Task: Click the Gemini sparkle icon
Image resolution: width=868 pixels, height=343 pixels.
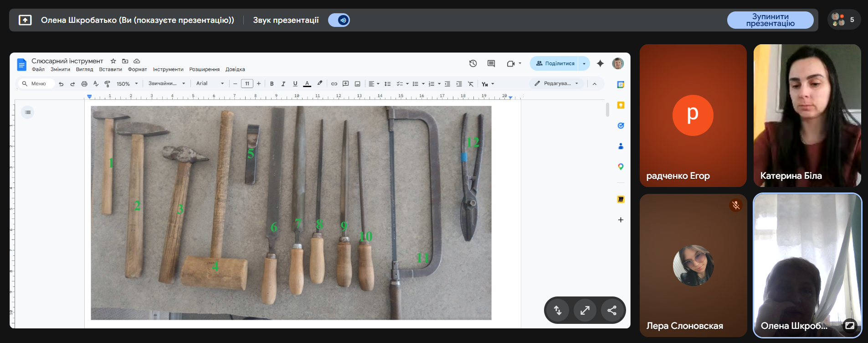Action: click(600, 63)
